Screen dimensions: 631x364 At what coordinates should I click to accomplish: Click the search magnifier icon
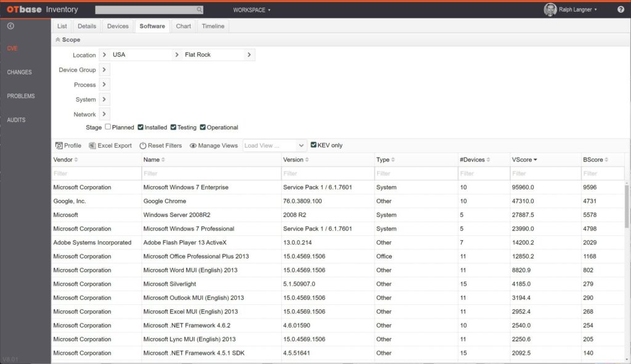click(199, 10)
